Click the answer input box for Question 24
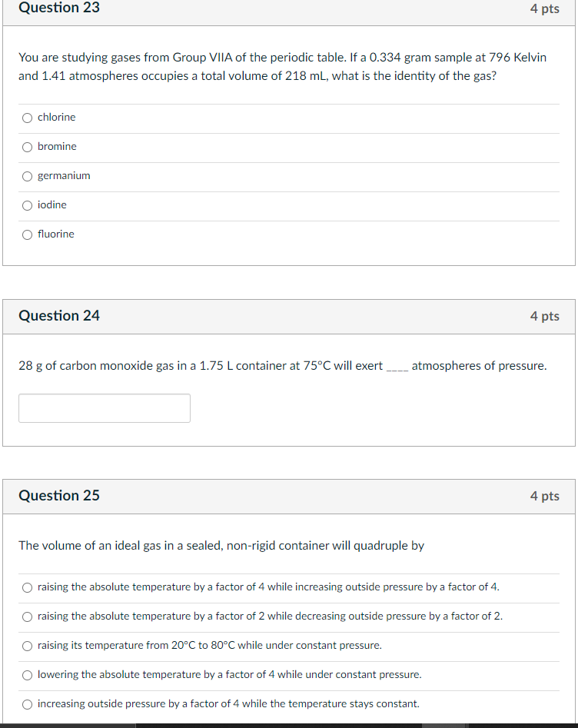This screenshot has width=578, height=728. (x=104, y=407)
